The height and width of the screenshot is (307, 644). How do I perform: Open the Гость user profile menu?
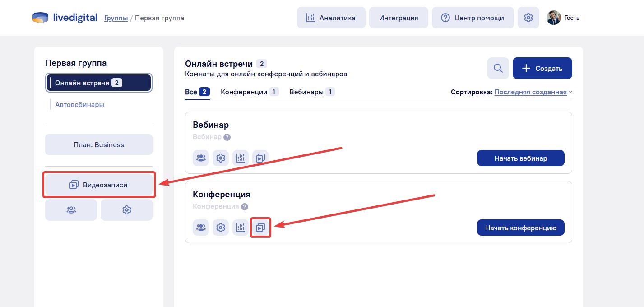coord(563,18)
